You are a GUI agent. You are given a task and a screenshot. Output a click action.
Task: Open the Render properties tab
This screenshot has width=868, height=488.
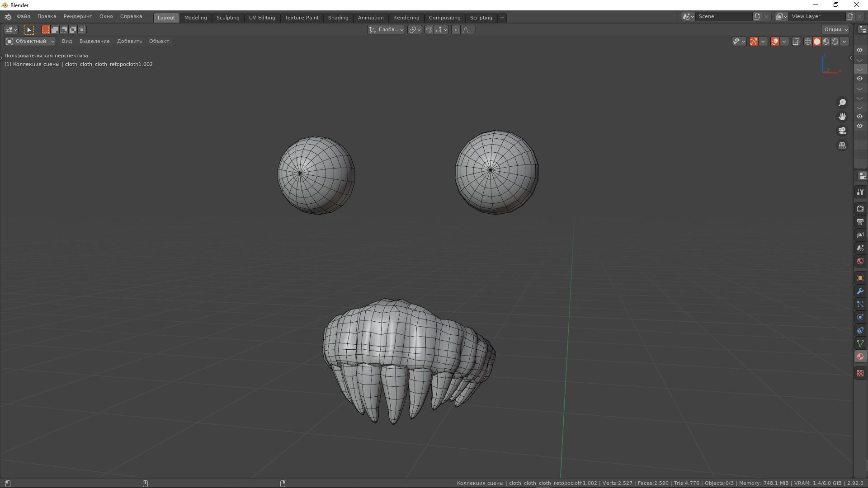[860, 209]
